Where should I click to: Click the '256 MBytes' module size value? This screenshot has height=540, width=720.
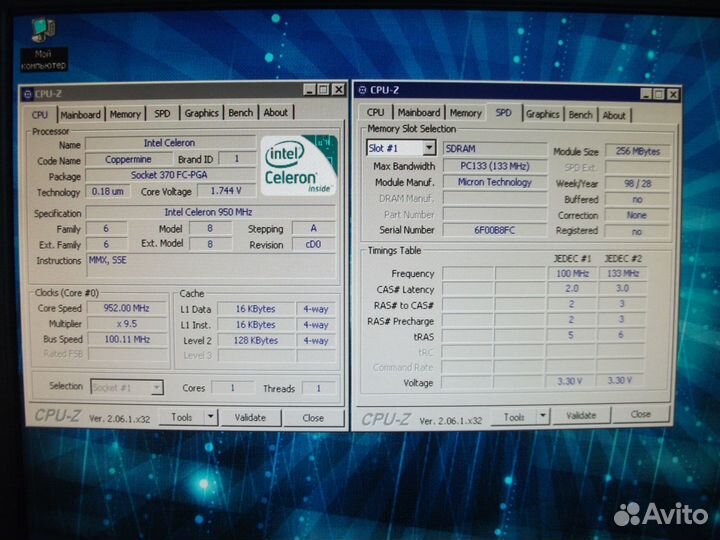(x=637, y=151)
